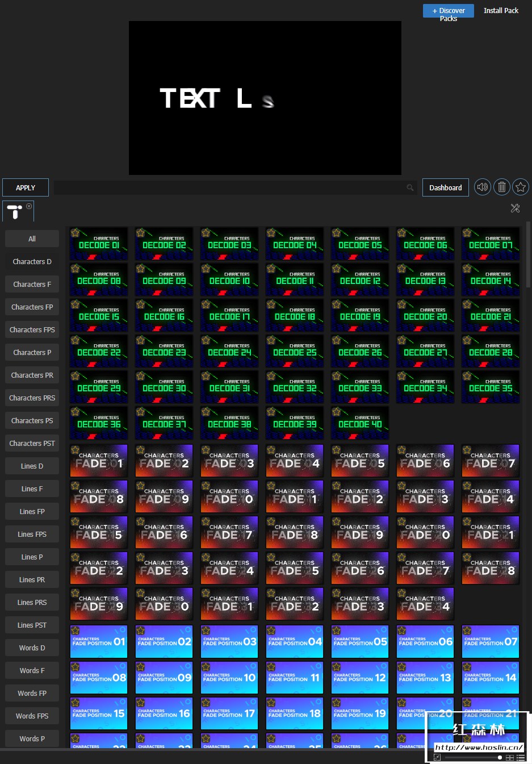
Task: Click the text animation preview window
Action: [x=265, y=98]
